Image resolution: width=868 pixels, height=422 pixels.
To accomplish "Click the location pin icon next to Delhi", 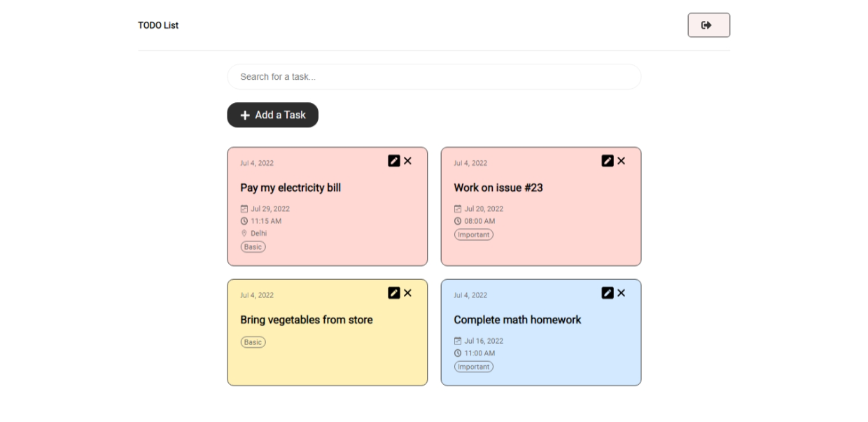I will click(245, 233).
